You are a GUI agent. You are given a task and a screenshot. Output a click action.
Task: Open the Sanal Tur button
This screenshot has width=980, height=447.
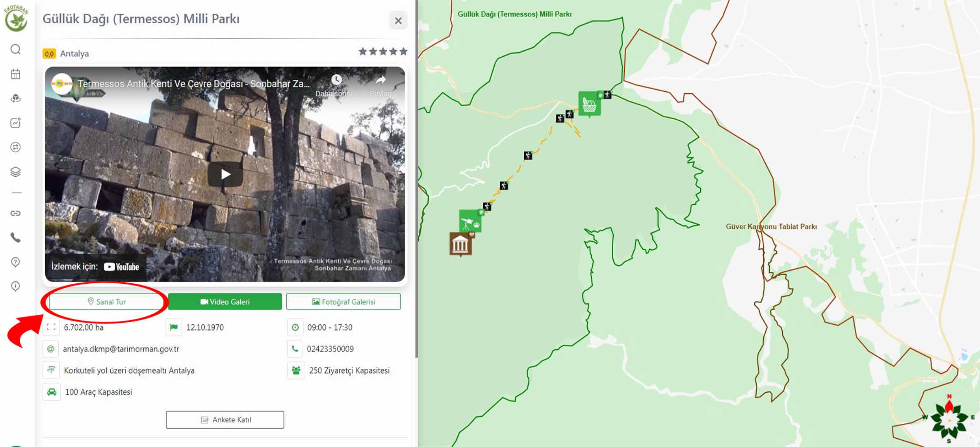pyautogui.click(x=106, y=302)
